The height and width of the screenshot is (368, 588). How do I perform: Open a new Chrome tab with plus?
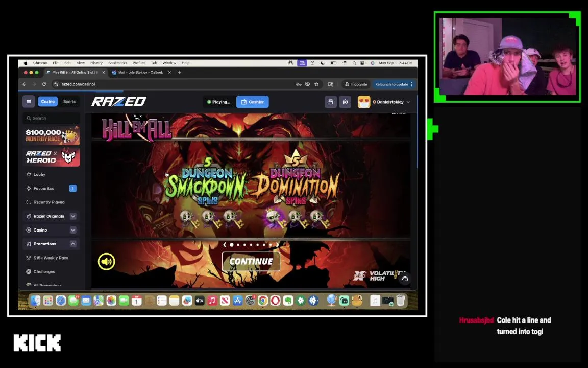180,72
